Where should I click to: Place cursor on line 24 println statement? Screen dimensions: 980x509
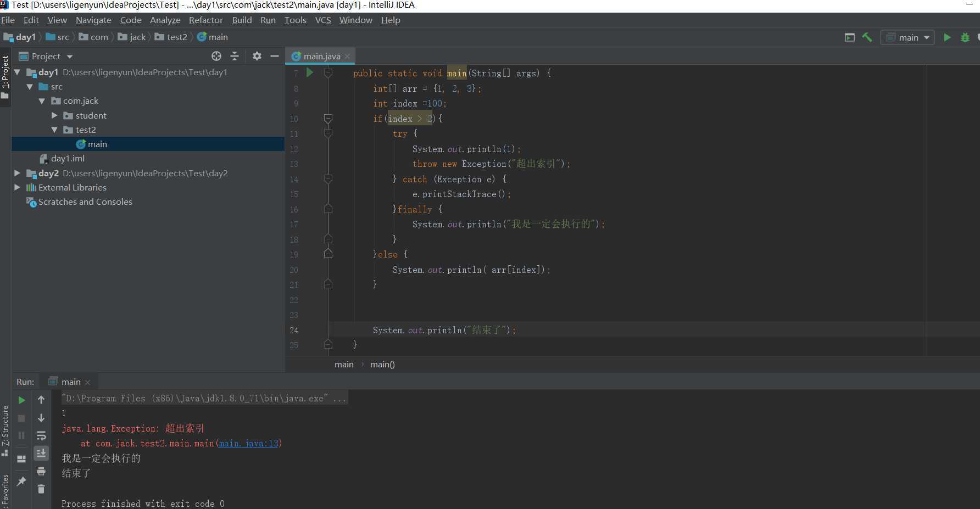pos(444,330)
